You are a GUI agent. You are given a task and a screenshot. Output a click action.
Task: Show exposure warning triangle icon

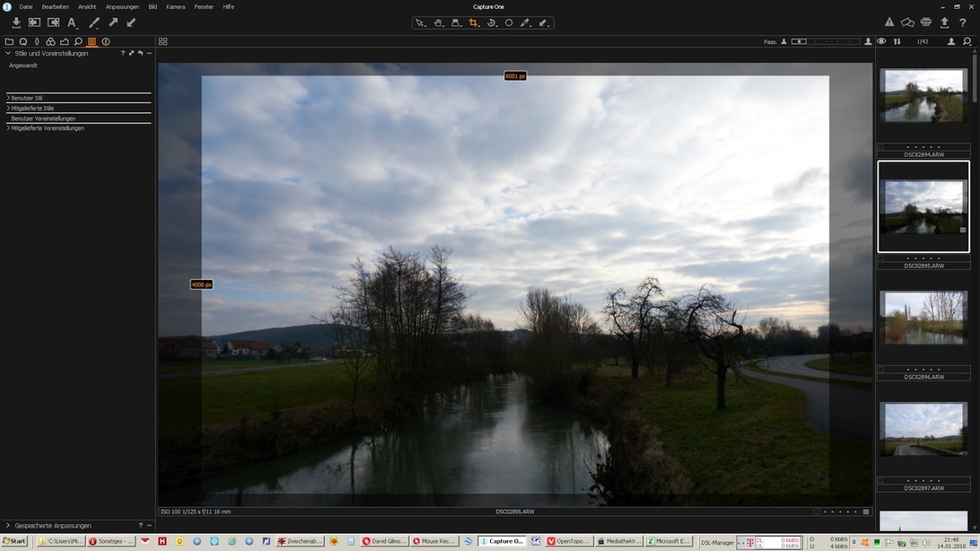(889, 22)
